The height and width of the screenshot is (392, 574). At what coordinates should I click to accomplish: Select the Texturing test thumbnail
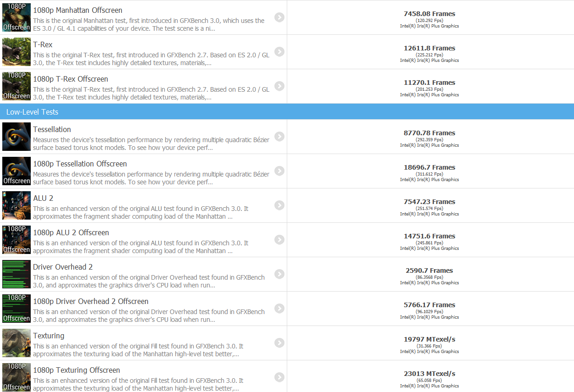(17, 343)
